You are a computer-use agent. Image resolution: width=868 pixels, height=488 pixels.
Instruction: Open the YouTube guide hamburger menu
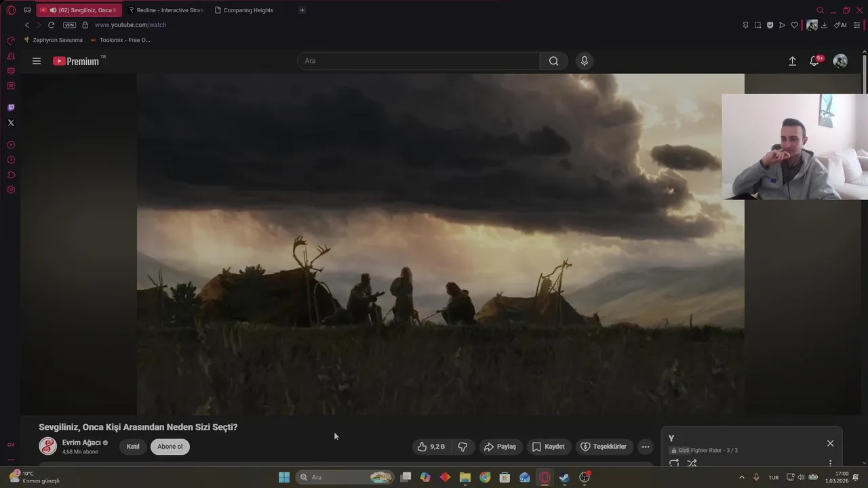click(x=37, y=61)
